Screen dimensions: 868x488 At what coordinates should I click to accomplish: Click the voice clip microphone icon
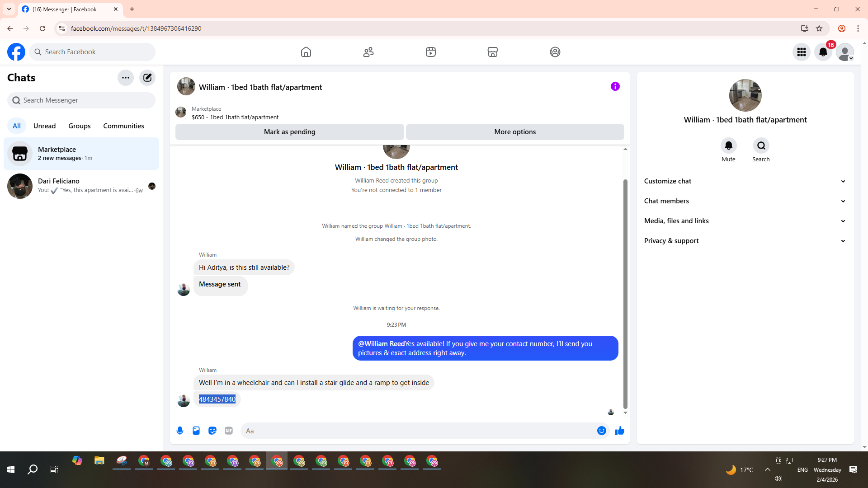[180, 431]
